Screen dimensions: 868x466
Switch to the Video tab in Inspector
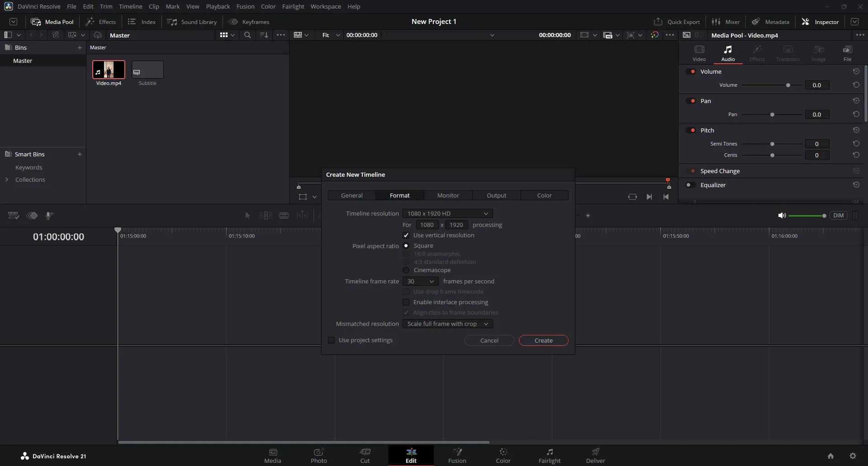[699, 53]
